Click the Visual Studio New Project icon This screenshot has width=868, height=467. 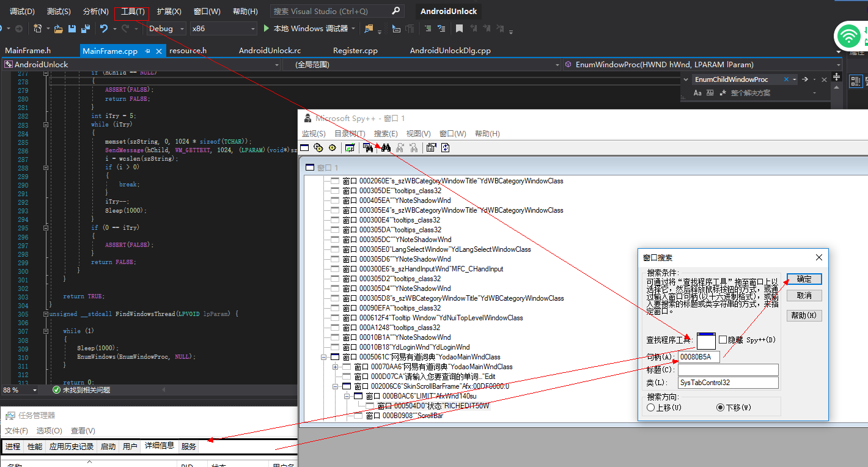pyautogui.click(x=38, y=28)
